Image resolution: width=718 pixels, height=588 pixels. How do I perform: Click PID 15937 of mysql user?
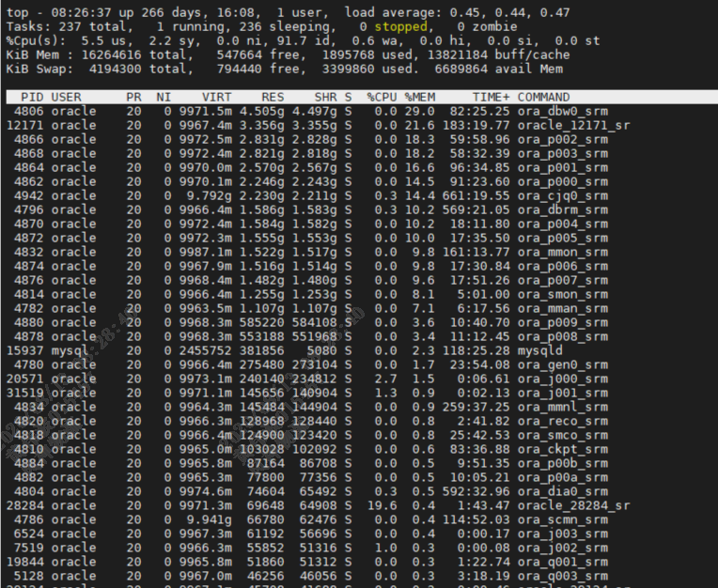pyautogui.click(x=24, y=351)
